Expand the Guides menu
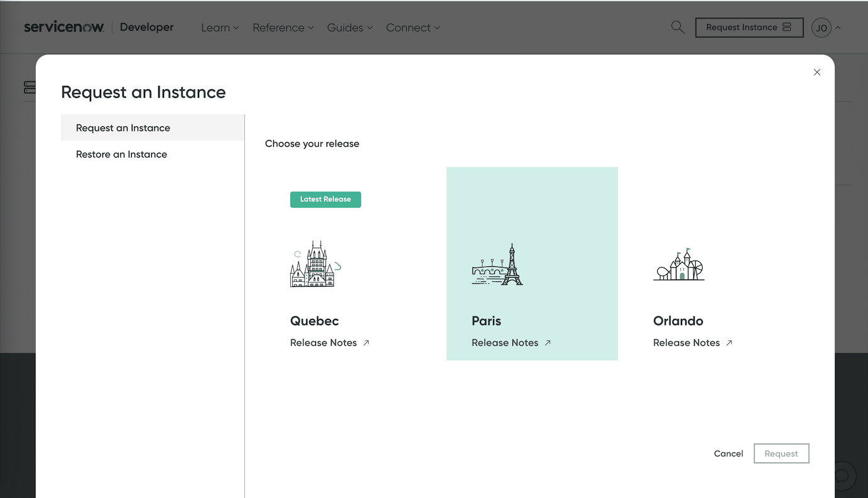 [x=350, y=28]
